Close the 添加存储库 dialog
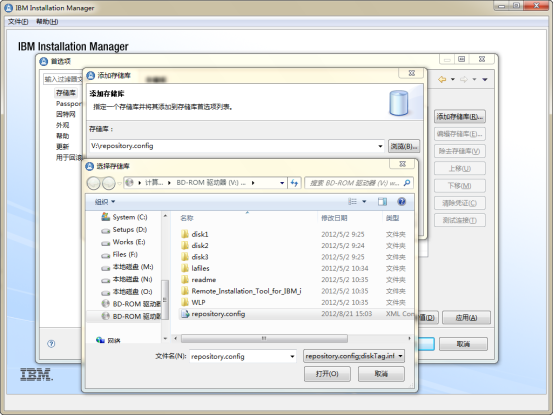553x415 pixels. pos(412,73)
